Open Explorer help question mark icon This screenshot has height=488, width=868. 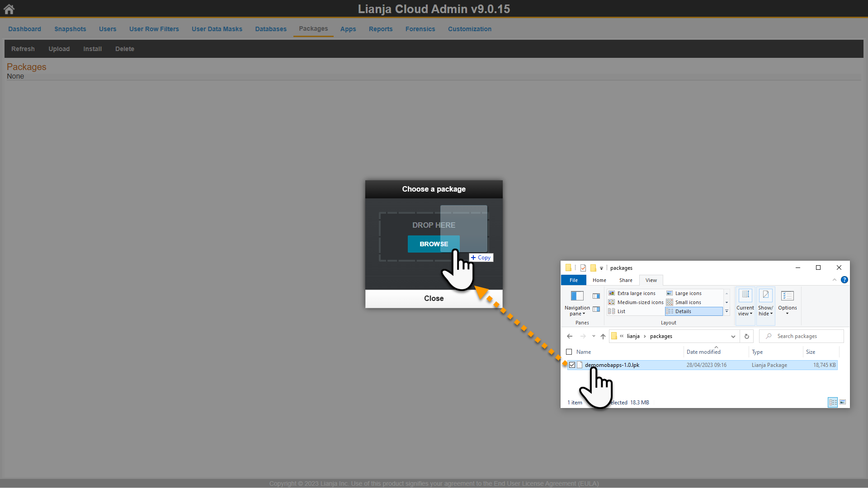[844, 280]
